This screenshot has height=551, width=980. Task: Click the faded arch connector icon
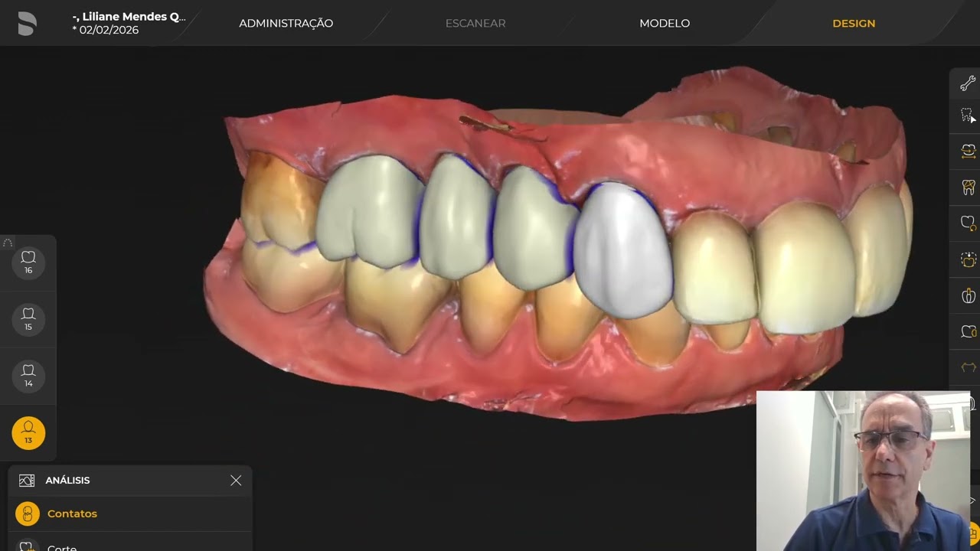click(968, 367)
